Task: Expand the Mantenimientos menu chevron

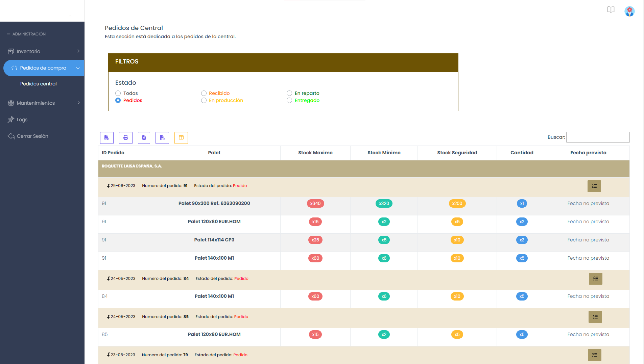Action: [78, 103]
